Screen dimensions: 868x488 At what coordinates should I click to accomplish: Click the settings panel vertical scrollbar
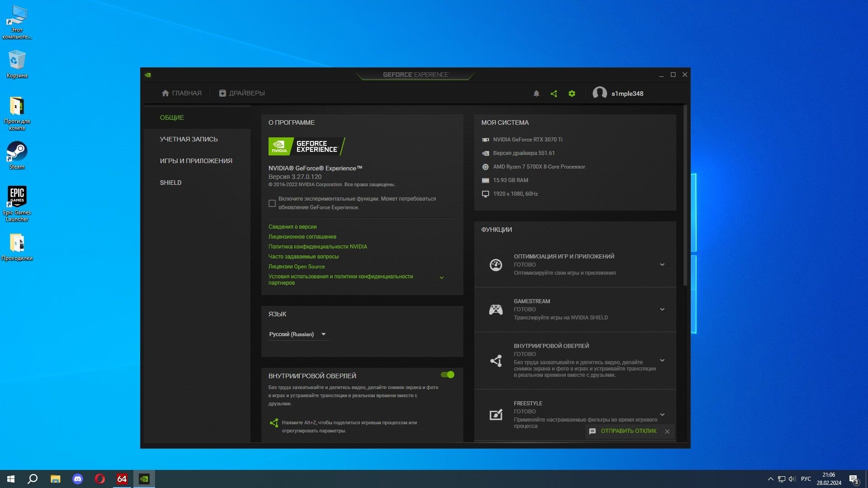[x=685, y=195]
